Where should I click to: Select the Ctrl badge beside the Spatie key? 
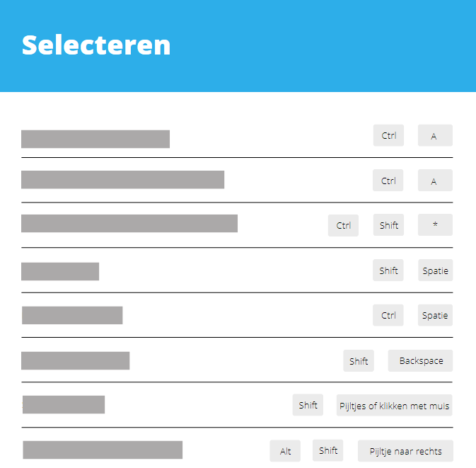(x=388, y=315)
